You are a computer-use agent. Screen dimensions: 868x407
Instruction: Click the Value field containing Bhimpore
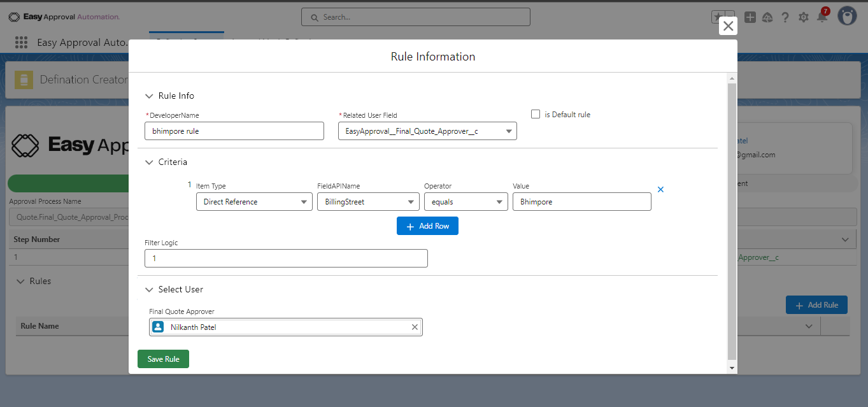point(582,202)
